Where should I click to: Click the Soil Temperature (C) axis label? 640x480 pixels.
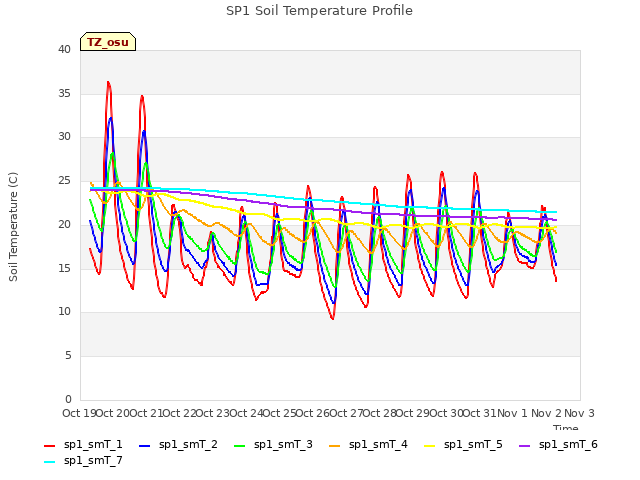pos(13,227)
